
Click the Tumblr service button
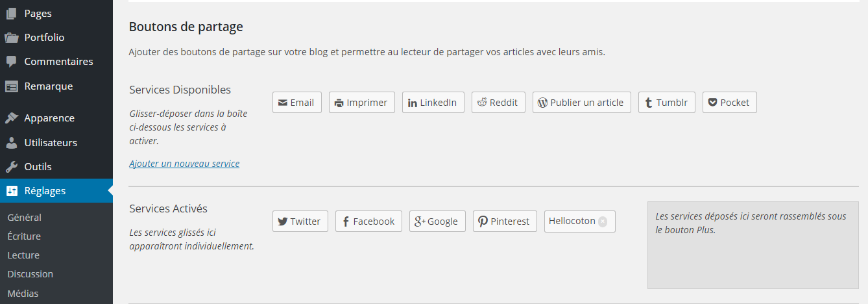pyautogui.click(x=666, y=103)
